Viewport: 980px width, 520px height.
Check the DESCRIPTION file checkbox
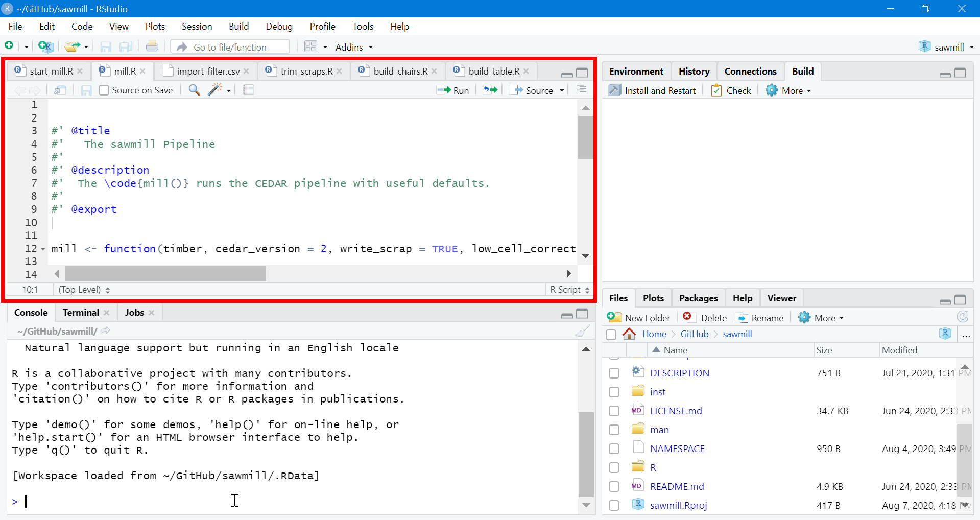coord(614,373)
